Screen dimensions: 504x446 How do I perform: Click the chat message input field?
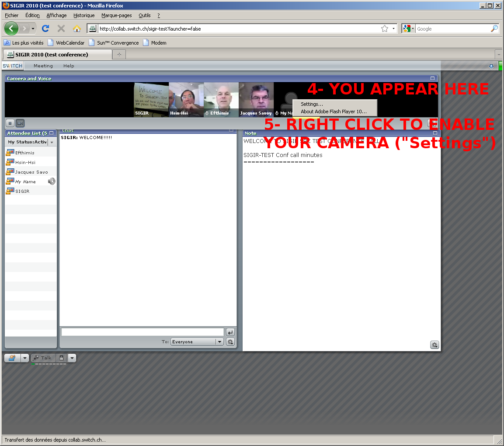(143, 332)
